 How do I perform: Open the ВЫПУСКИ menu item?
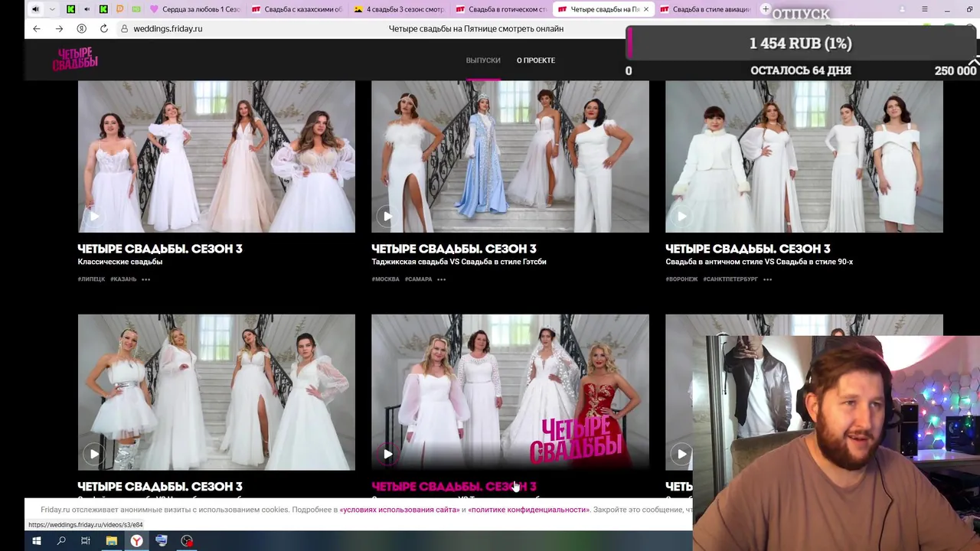click(483, 60)
